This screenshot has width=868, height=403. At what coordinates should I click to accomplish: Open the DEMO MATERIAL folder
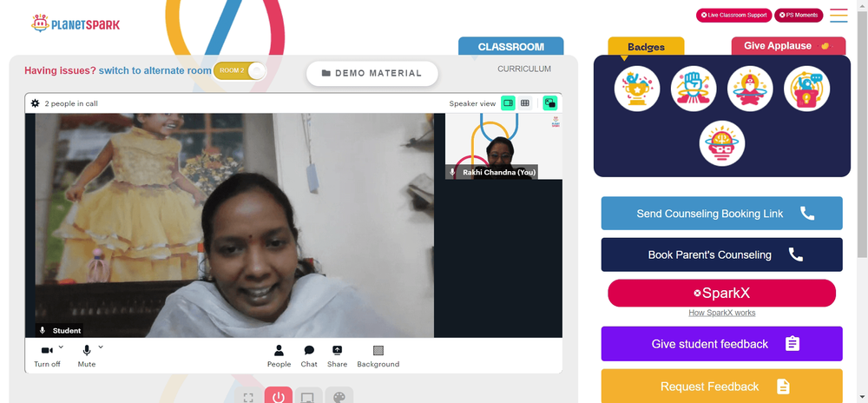tap(372, 73)
